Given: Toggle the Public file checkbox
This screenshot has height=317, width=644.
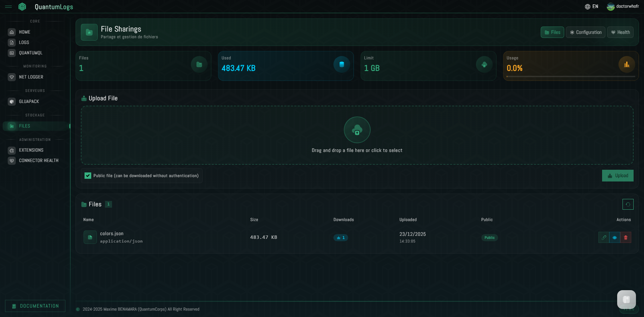Looking at the screenshot, I should tap(88, 176).
